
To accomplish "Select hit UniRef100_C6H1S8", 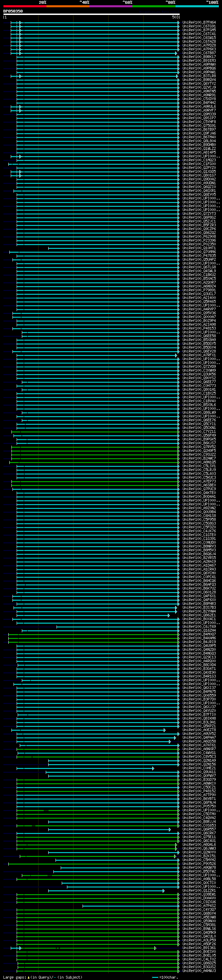I will [x=199, y=516].
